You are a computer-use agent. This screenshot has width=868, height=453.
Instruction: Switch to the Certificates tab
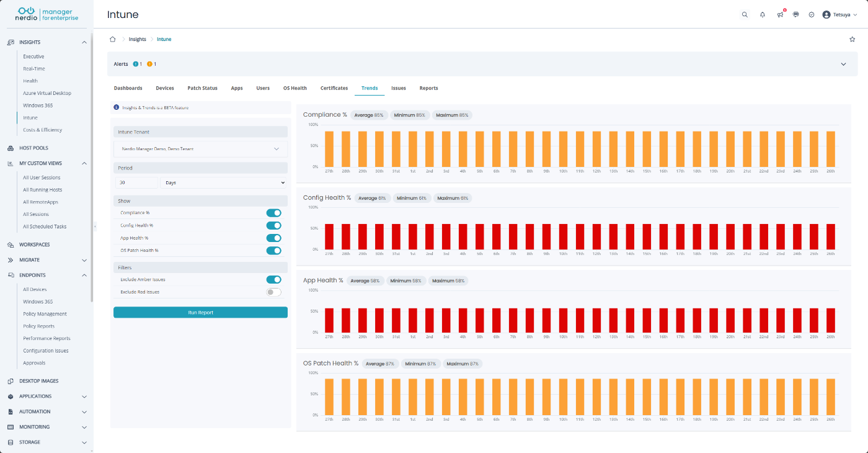(x=334, y=88)
